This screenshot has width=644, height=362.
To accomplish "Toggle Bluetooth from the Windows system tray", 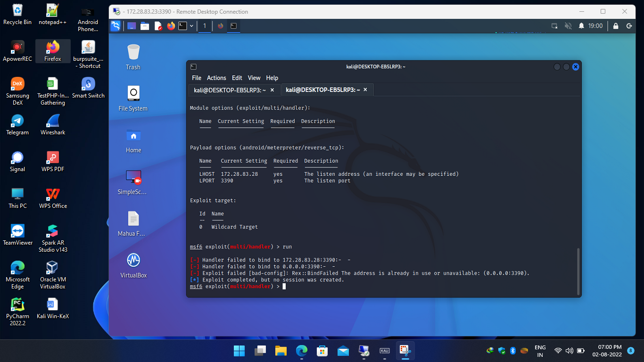I will click(x=513, y=351).
